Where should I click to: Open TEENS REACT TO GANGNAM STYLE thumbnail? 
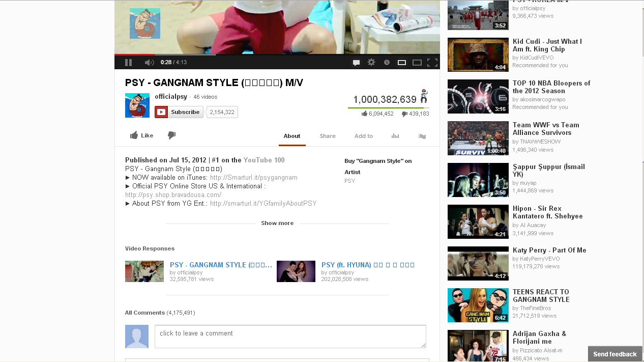[478, 305]
